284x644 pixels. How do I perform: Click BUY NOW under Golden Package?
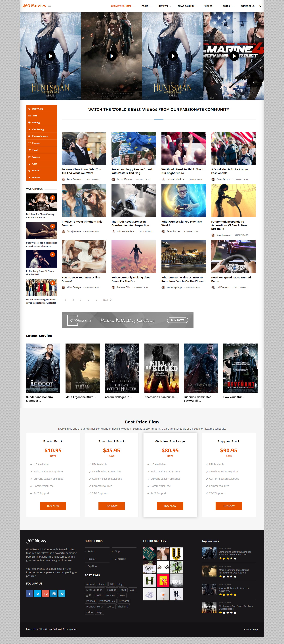tap(170, 506)
